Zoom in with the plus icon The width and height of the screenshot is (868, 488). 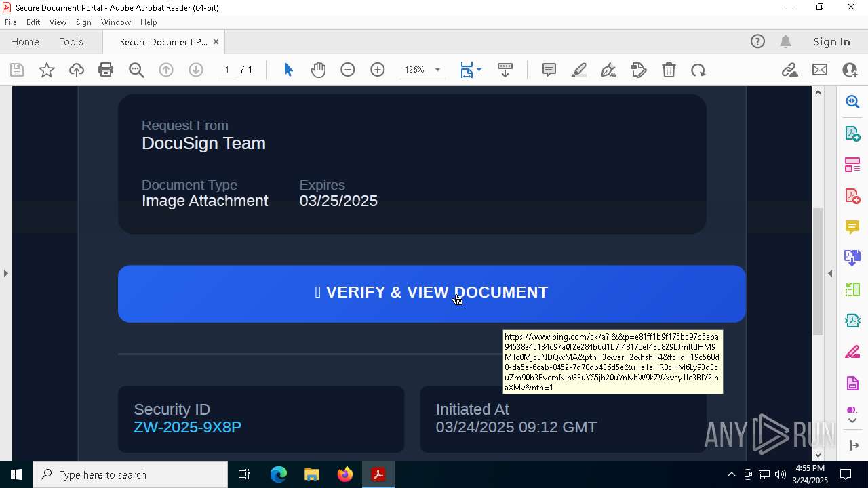coord(378,70)
